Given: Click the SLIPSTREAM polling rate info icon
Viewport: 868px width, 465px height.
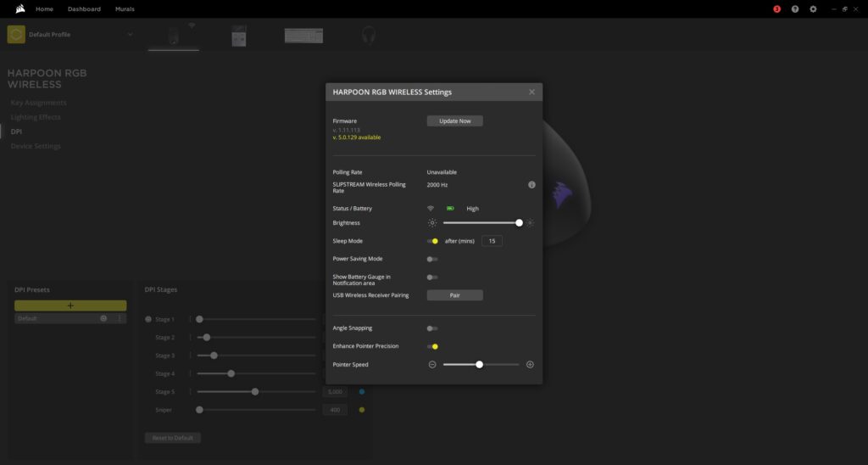Looking at the screenshot, I should coord(531,184).
